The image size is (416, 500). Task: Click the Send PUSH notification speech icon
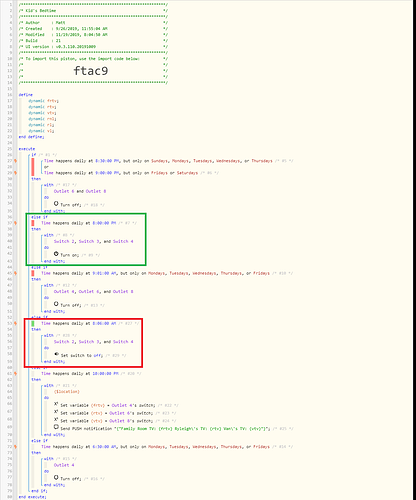pos(56,427)
